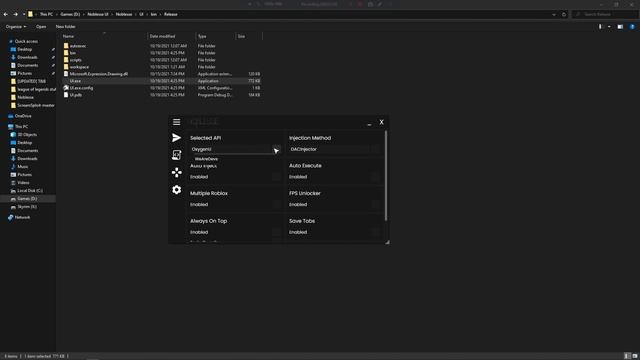Image resolution: width=640 pixels, height=360 pixels.
Task: Toggle the Save Tabs switch
Action: [375, 232]
